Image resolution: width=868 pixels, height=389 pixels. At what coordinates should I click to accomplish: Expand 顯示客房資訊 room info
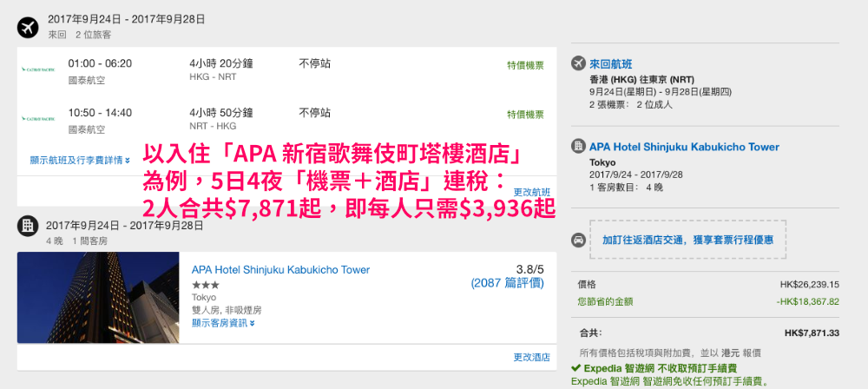tap(224, 323)
